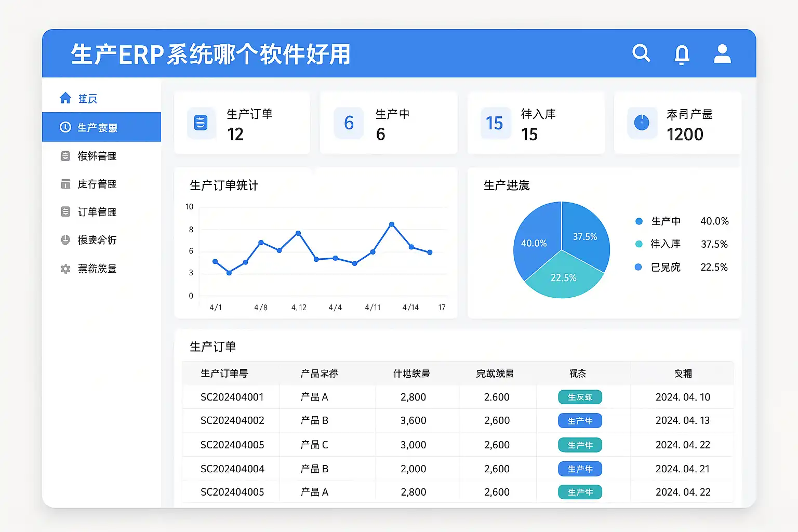Click the document icon on 生产订单 card
The image size is (798, 532).
(x=201, y=123)
